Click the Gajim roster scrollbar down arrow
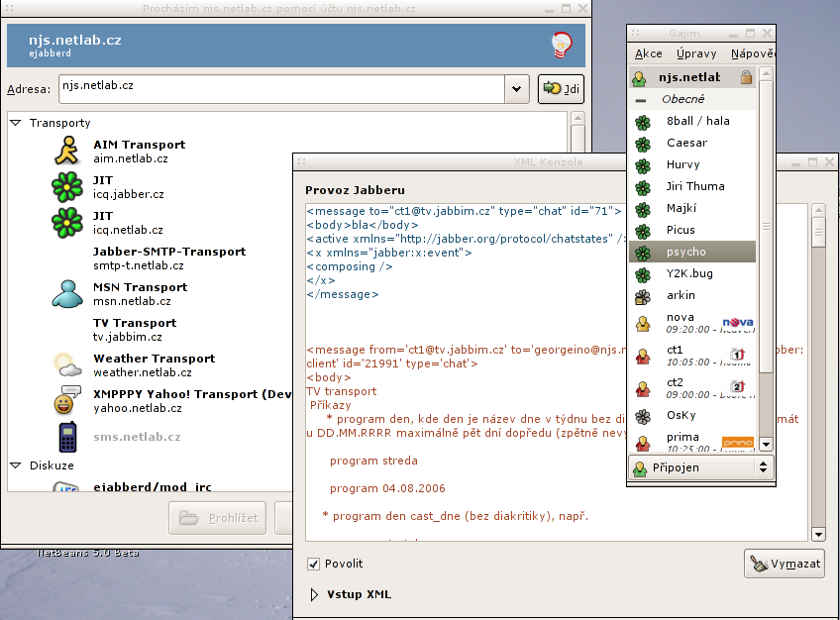The width and height of the screenshot is (840, 620). coord(766,445)
